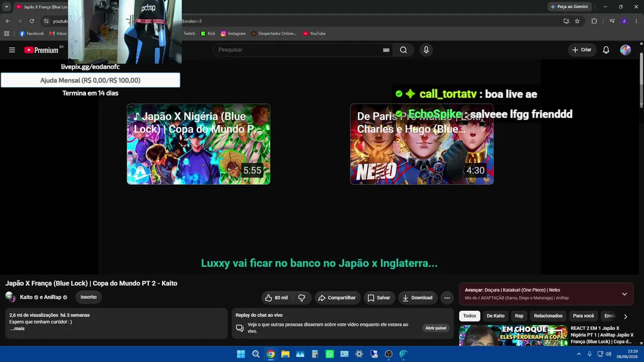
Task: Select the Rap filter chip
Action: point(519,316)
